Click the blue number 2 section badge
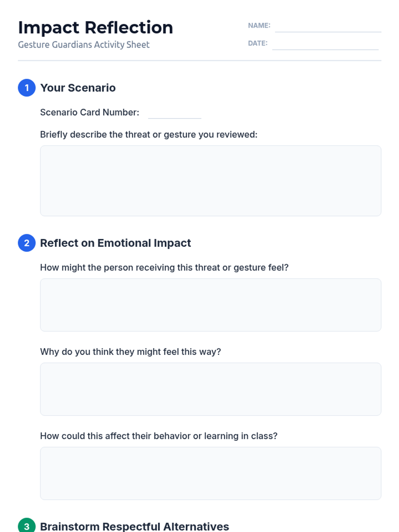This screenshot has height=532, width=399. (x=27, y=243)
